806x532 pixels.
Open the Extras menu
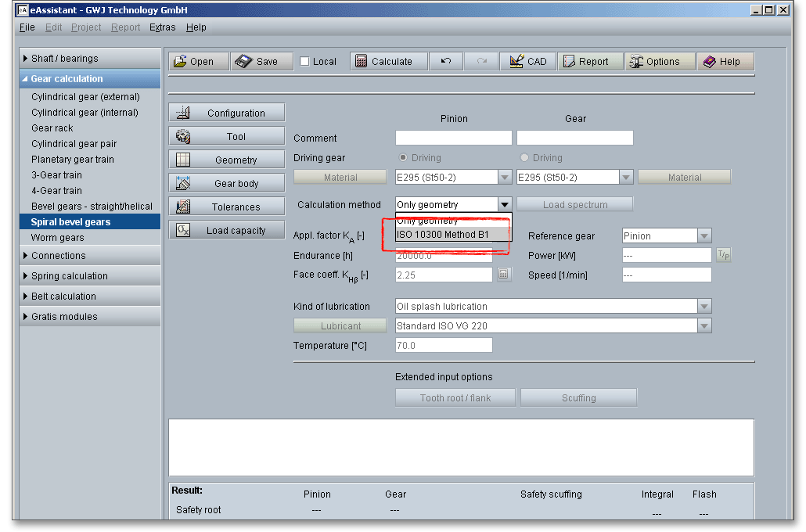click(163, 27)
